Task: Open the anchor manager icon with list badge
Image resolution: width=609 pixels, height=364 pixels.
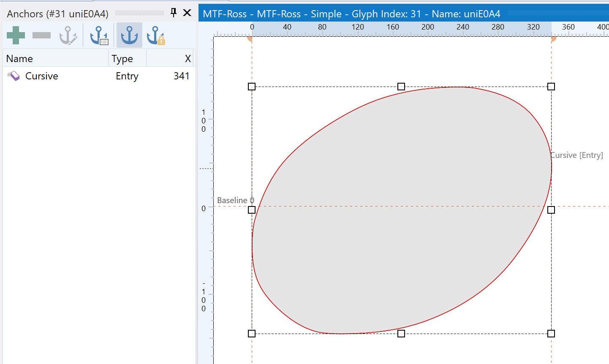Action: (x=99, y=35)
